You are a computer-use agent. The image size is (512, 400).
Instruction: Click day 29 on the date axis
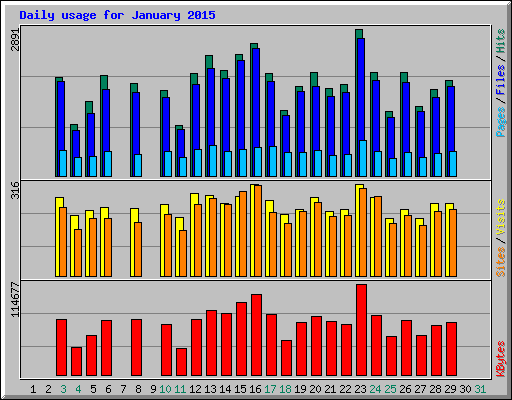(x=450, y=389)
